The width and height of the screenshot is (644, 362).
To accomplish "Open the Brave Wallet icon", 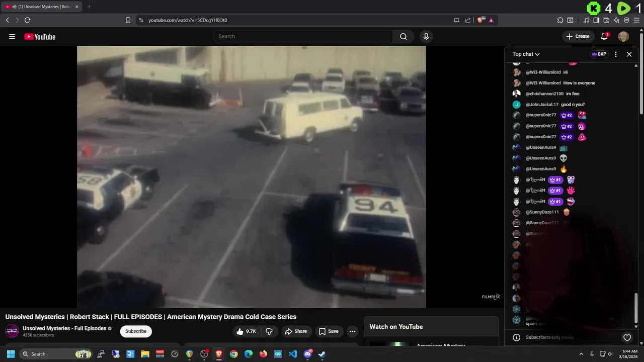I will click(606, 20).
